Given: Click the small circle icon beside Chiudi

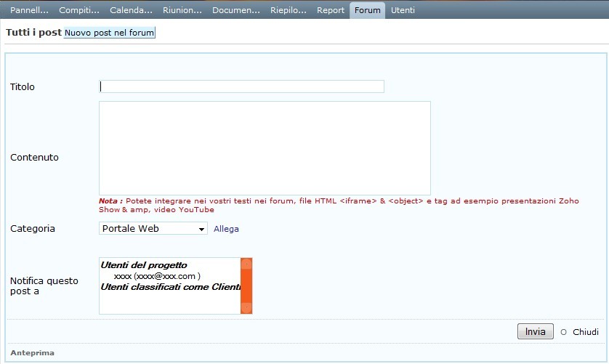Looking at the screenshot, I should coord(563,332).
